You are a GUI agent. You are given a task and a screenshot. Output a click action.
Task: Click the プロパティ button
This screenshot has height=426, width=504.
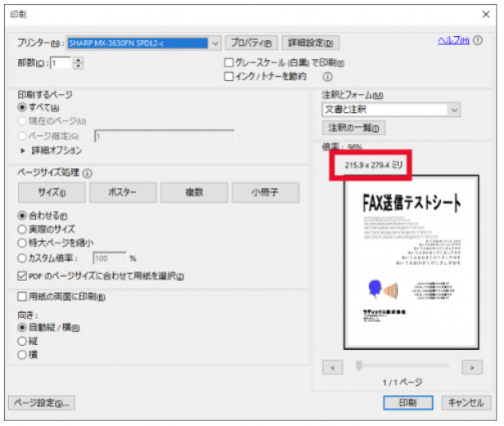tap(251, 43)
